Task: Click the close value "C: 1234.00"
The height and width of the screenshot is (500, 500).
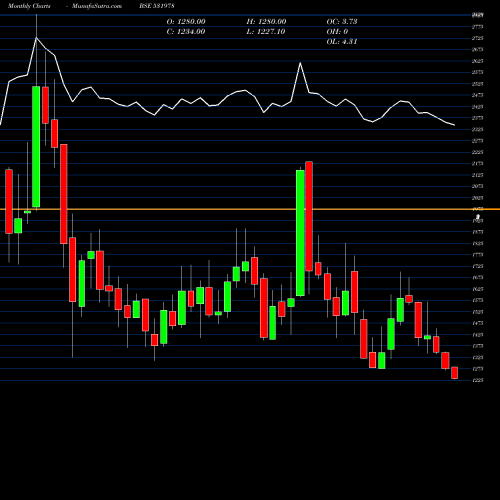Action: [x=186, y=32]
